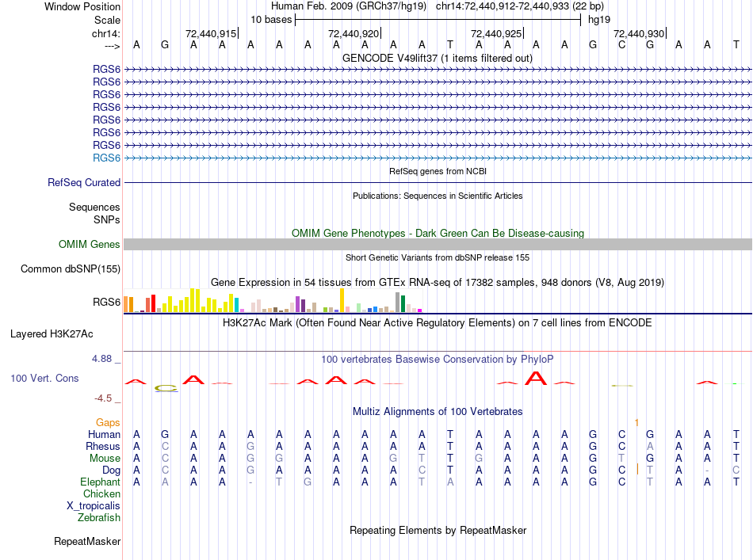Image resolution: width=753 pixels, height=560 pixels.
Task: Click the GENCODE V49lift37 track title
Action: click(438, 58)
